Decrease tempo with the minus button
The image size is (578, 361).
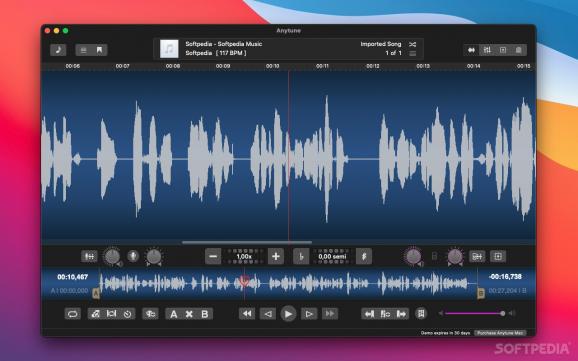213,256
